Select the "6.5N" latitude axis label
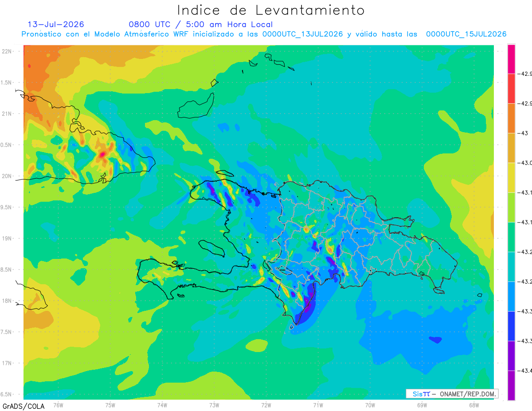Screen dimensions: 532x411 click(x=7, y=394)
